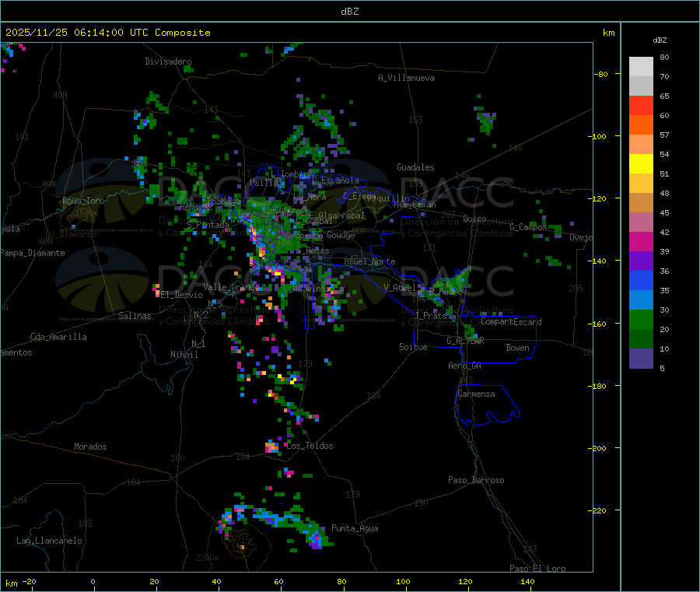Click the 0 km horizontal axis tick

pyautogui.click(x=93, y=581)
